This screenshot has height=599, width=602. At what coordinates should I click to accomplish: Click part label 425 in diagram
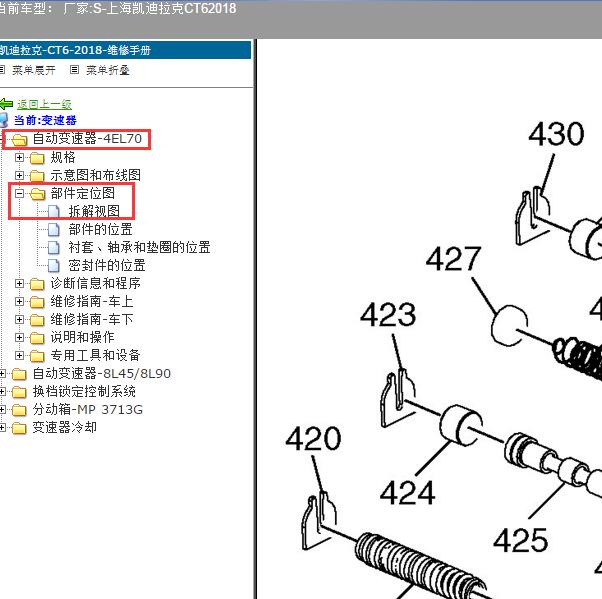coord(521,540)
